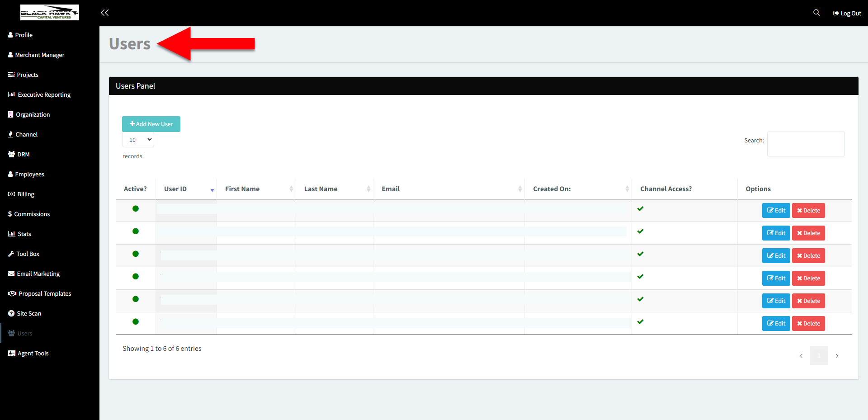Click the Stats chart icon in the sidebar
The height and width of the screenshot is (420, 868).
pyautogui.click(x=12, y=234)
